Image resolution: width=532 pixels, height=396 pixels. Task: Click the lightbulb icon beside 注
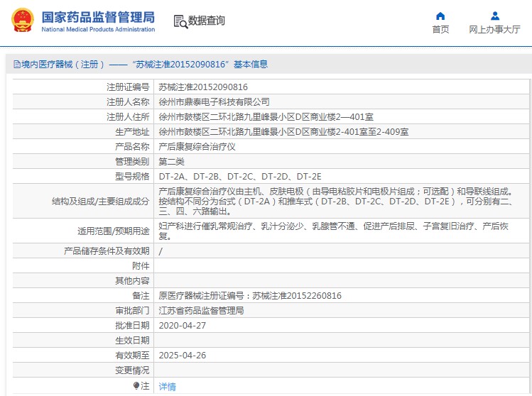(136, 385)
